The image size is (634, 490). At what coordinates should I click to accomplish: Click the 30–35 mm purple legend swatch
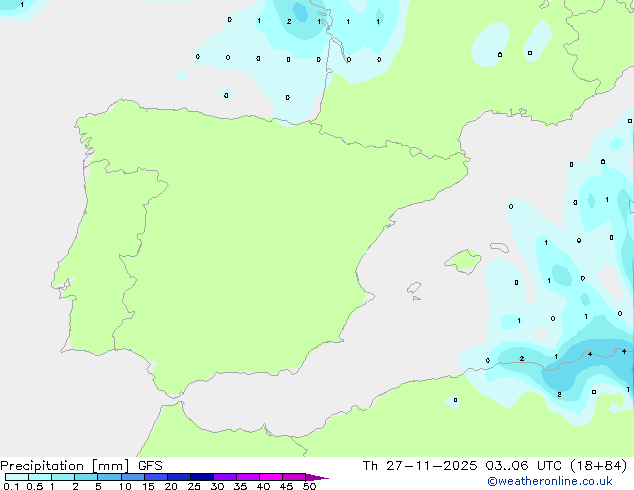pos(225,477)
